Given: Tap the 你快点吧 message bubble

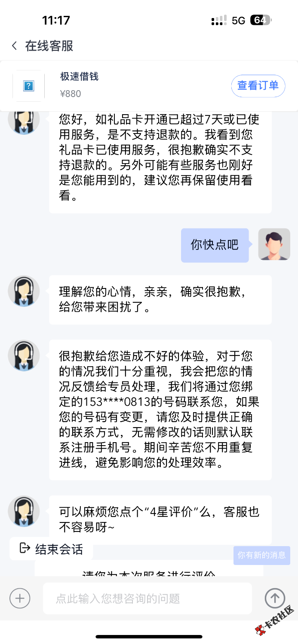Looking at the screenshot, I should point(215,245).
